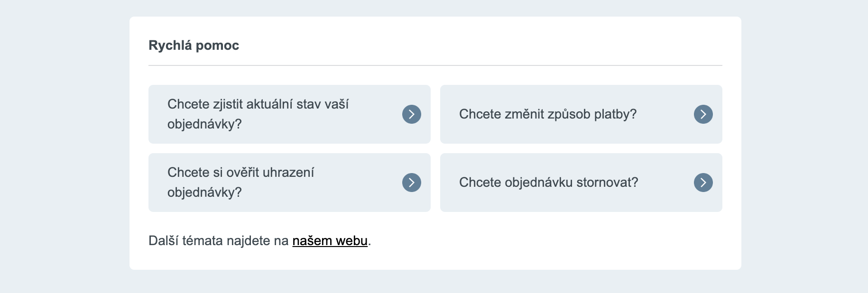
Task: Click the word 'webu' in the underlined link
Action: 351,241
